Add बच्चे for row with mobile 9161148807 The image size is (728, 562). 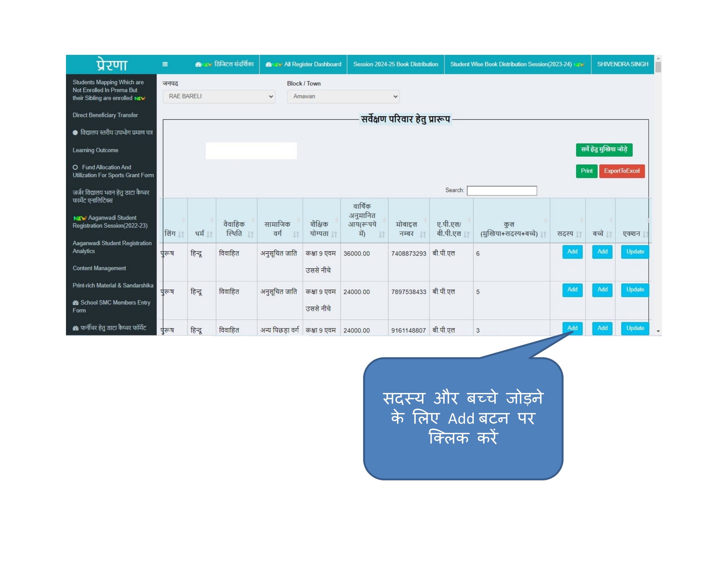[602, 328]
